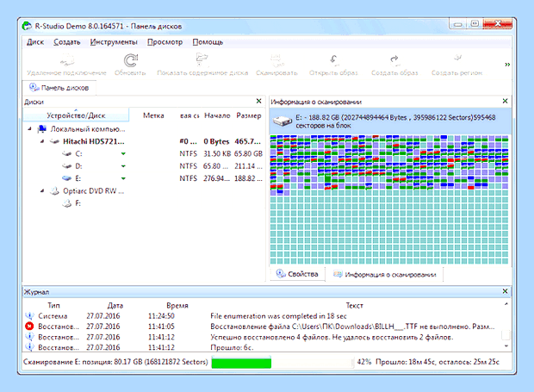
Task: Click the Создать регион toolbar icon
Action: coord(457,59)
